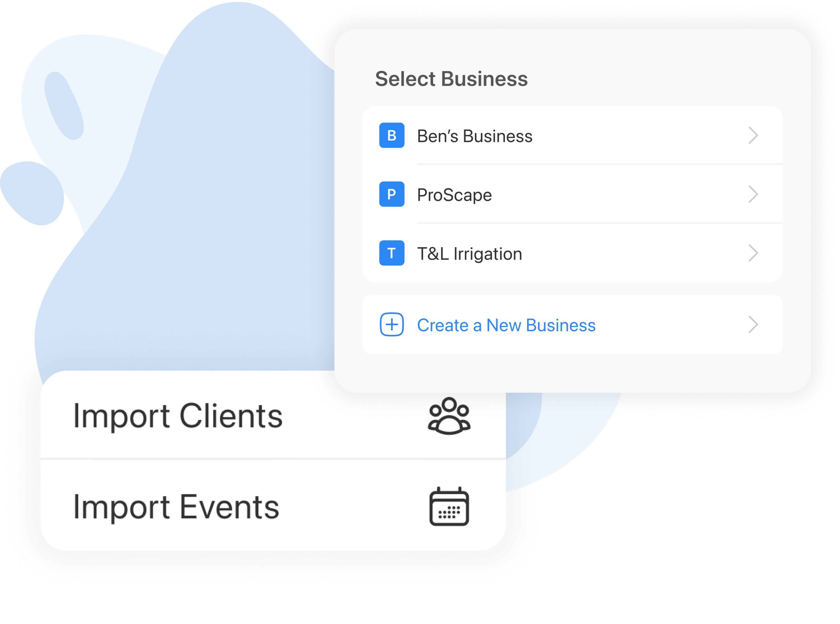The height and width of the screenshot is (624, 840).
Task: Select Ben's Business from the list
Action: pos(475,136)
